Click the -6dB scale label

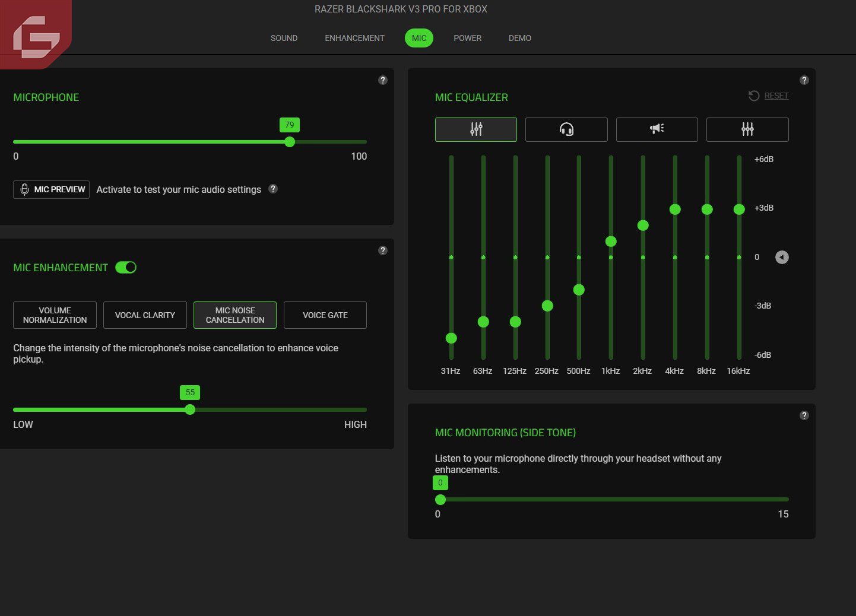pos(763,355)
